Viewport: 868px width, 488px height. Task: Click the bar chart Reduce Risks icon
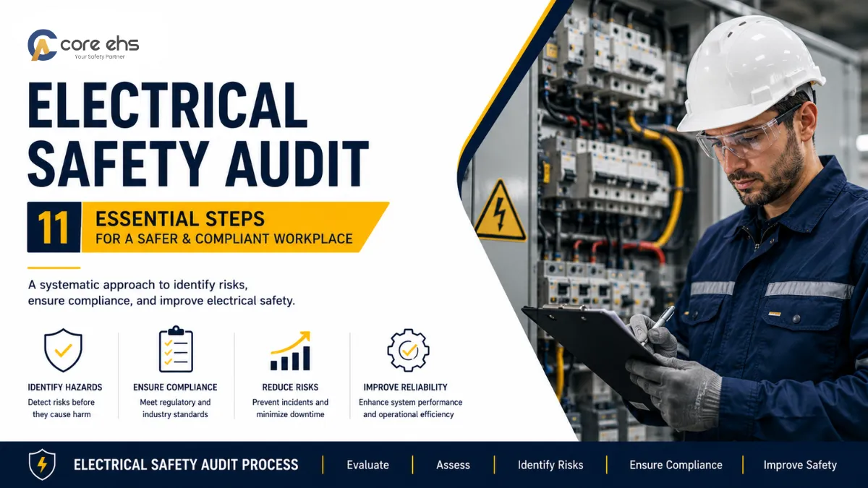click(290, 351)
